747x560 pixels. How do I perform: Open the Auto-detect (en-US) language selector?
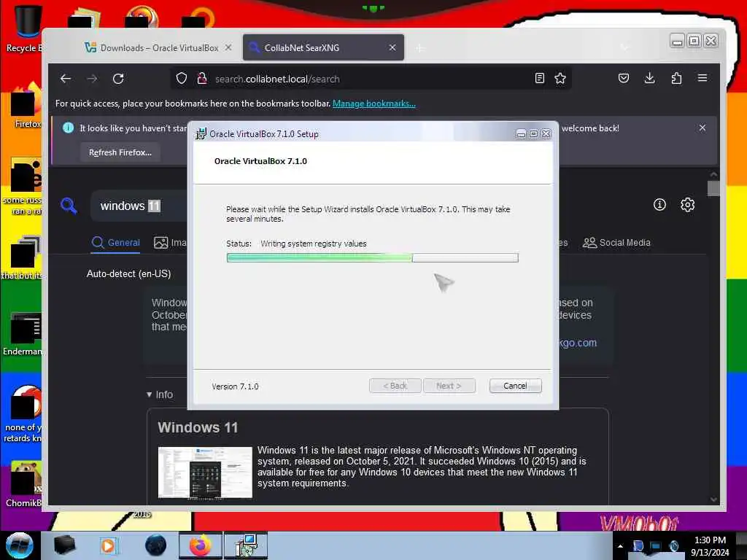point(128,274)
